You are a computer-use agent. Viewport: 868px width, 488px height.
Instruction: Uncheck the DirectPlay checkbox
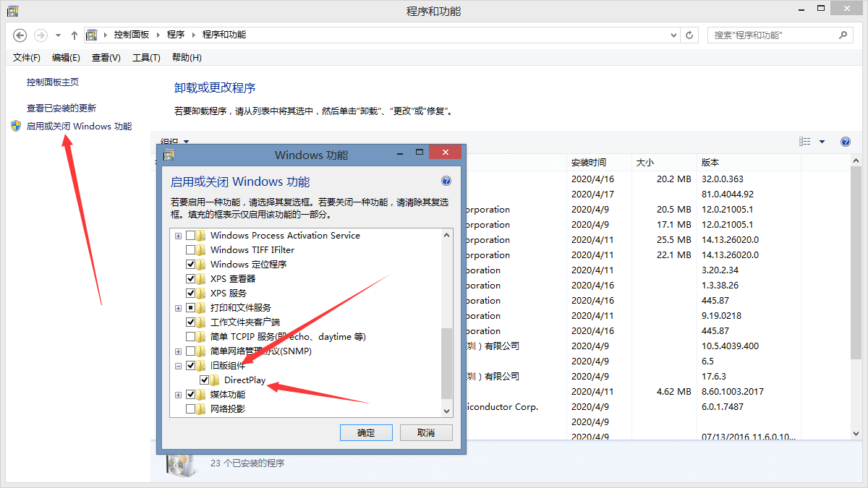pos(205,380)
